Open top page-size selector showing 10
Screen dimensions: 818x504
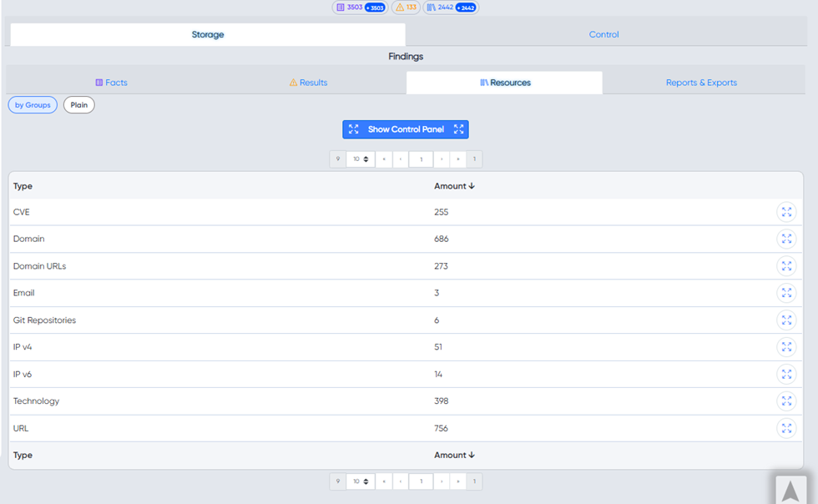coord(361,159)
